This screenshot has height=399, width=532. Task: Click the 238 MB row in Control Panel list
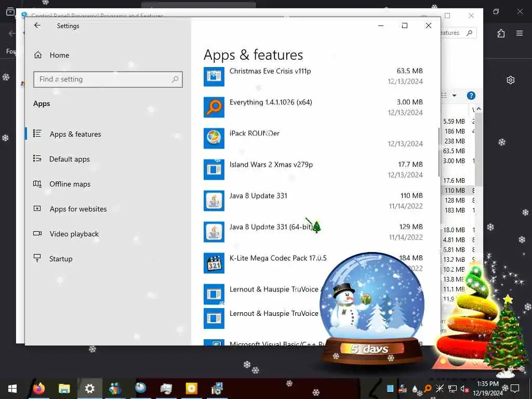455,141
